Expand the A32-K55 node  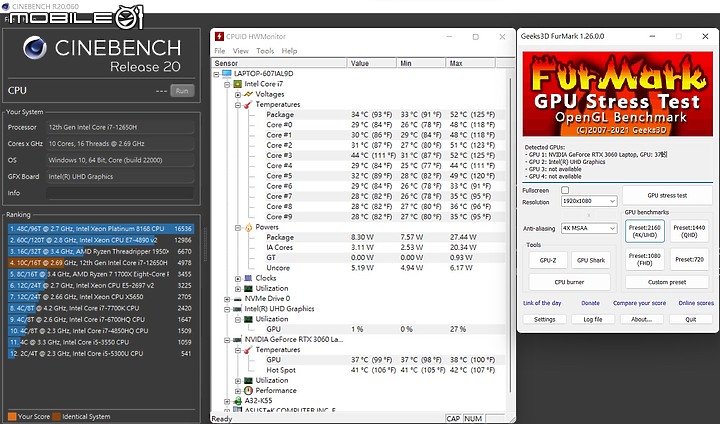tap(227, 401)
